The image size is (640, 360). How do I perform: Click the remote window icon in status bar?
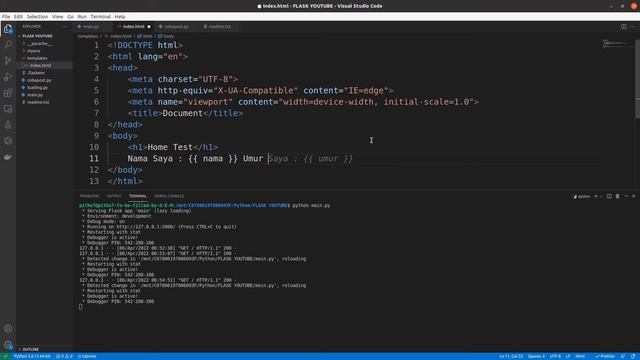pos(5,356)
